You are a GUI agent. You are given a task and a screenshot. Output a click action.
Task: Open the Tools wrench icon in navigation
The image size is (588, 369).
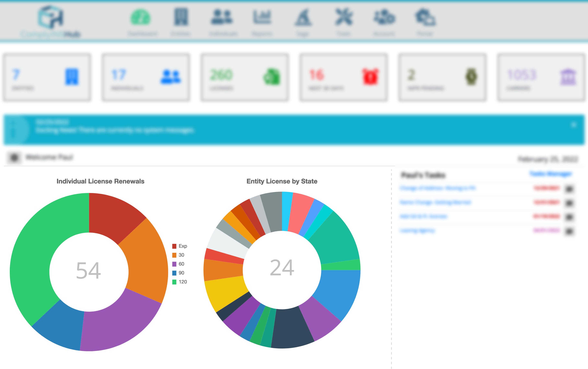coord(344,17)
